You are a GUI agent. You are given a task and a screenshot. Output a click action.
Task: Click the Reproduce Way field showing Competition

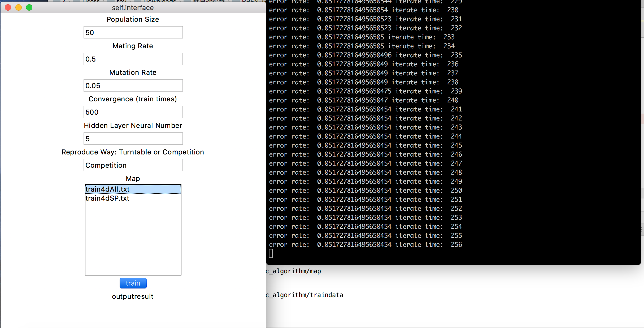click(133, 165)
